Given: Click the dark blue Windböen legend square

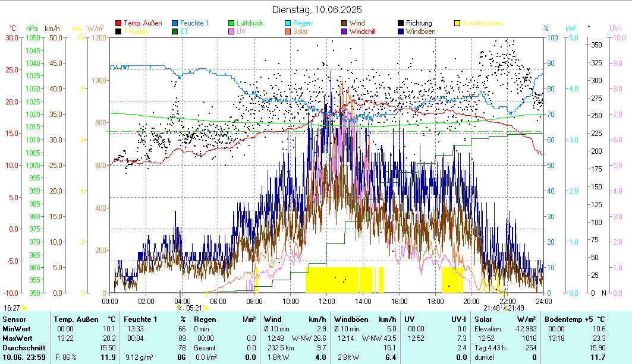Looking at the screenshot, I should [401, 31].
